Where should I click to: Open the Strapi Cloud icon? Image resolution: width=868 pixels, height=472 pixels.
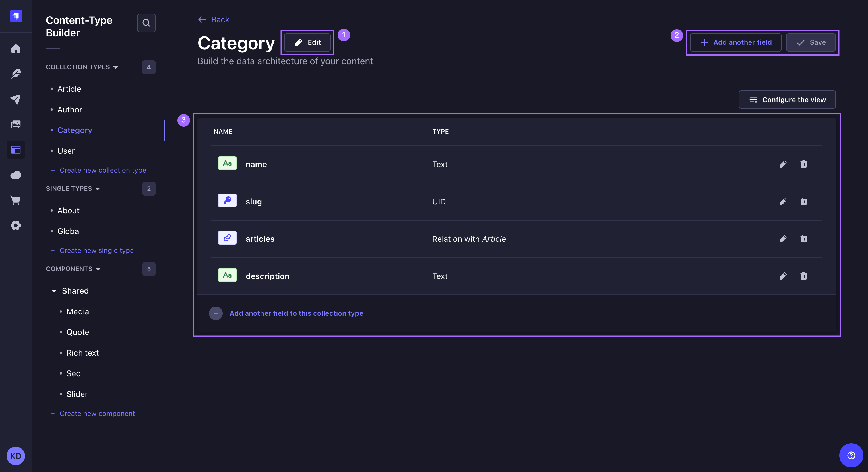tap(16, 175)
